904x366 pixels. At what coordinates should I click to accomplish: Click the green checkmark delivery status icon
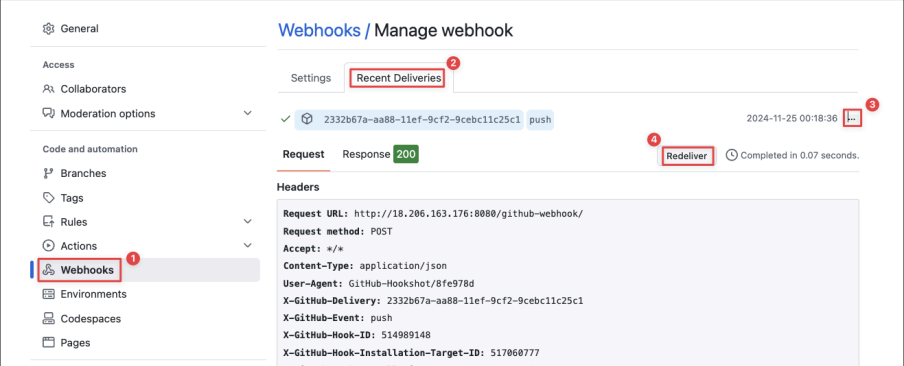[285, 119]
